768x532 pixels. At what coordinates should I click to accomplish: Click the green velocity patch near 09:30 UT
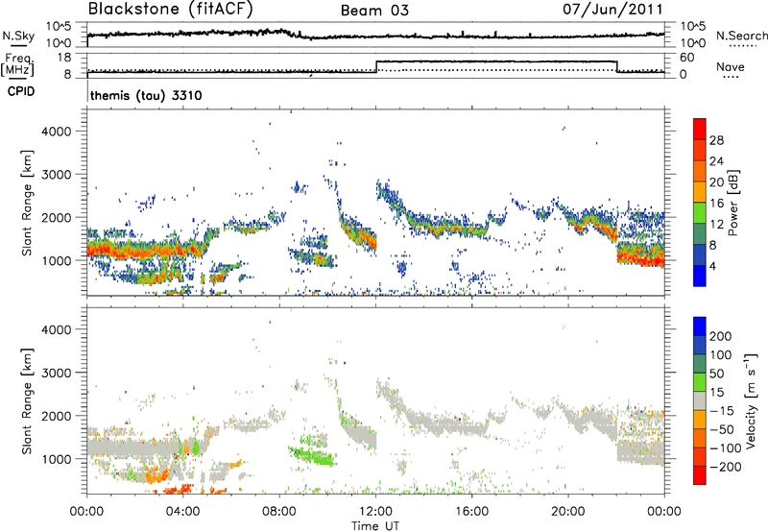[x=312, y=457]
